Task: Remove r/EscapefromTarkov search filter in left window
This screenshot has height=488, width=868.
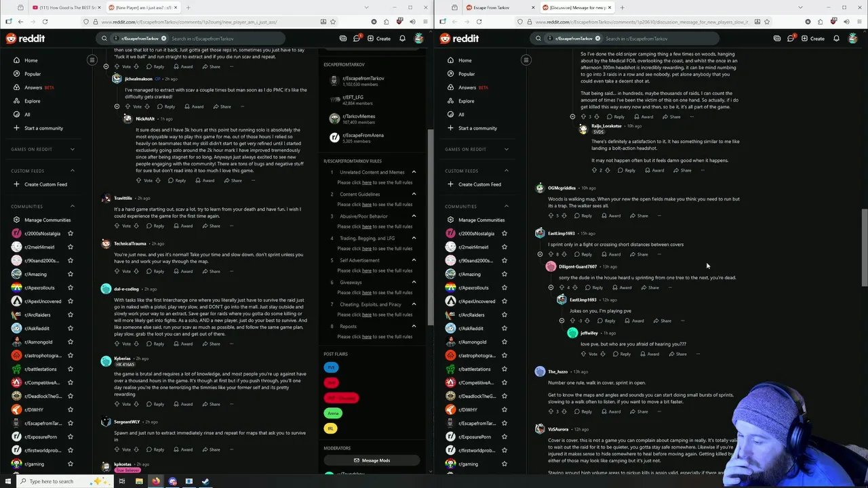Action: coord(163,39)
